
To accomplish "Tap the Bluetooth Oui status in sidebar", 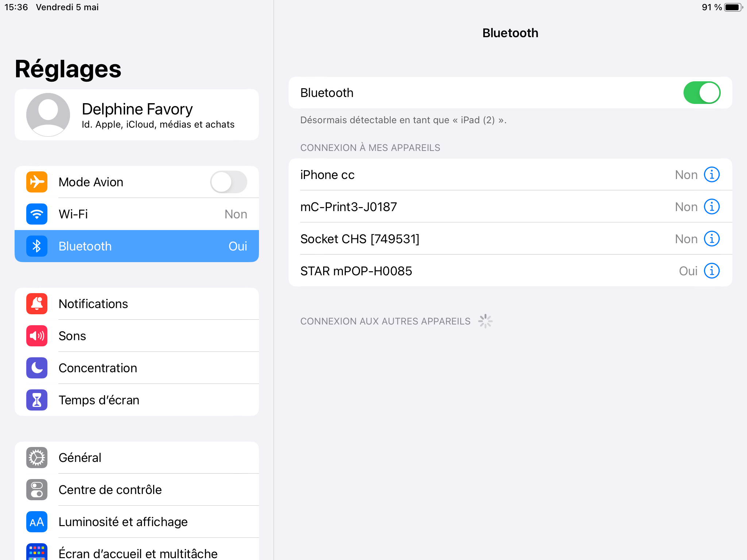I will pyautogui.click(x=238, y=246).
